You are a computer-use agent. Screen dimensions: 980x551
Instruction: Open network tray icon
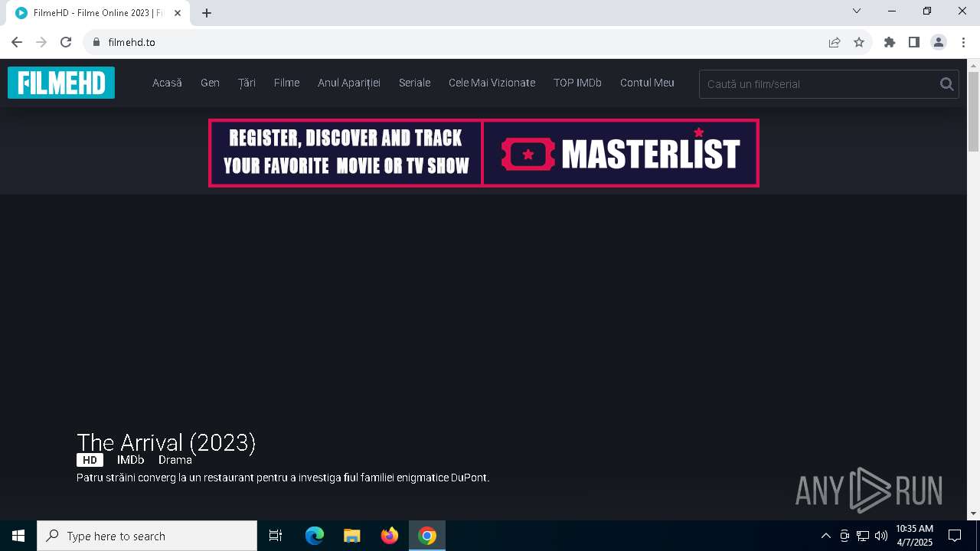[863, 536]
